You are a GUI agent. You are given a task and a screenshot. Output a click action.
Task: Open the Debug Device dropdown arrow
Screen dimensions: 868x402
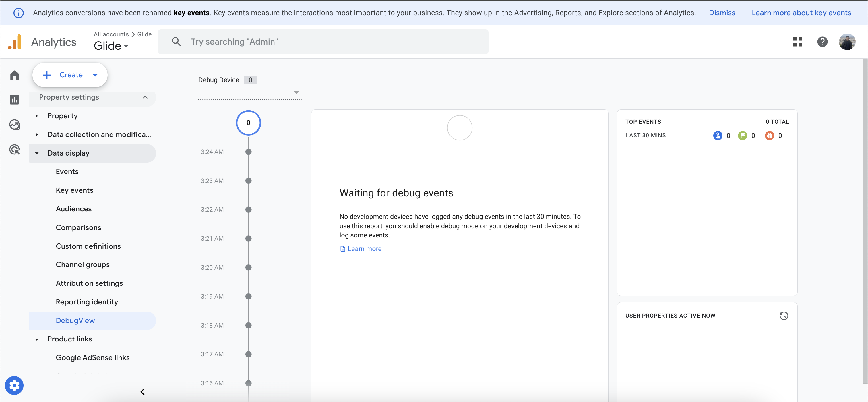pos(296,92)
